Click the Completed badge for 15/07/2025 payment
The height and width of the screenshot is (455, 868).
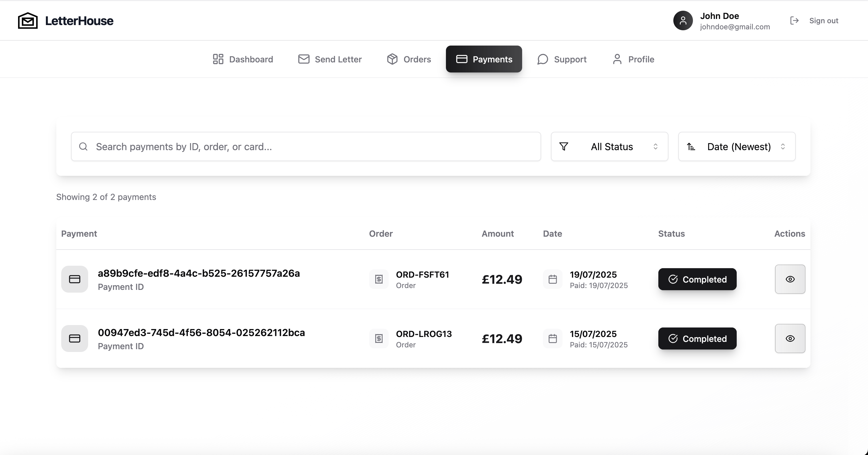pyautogui.click(x=697, y=338)
